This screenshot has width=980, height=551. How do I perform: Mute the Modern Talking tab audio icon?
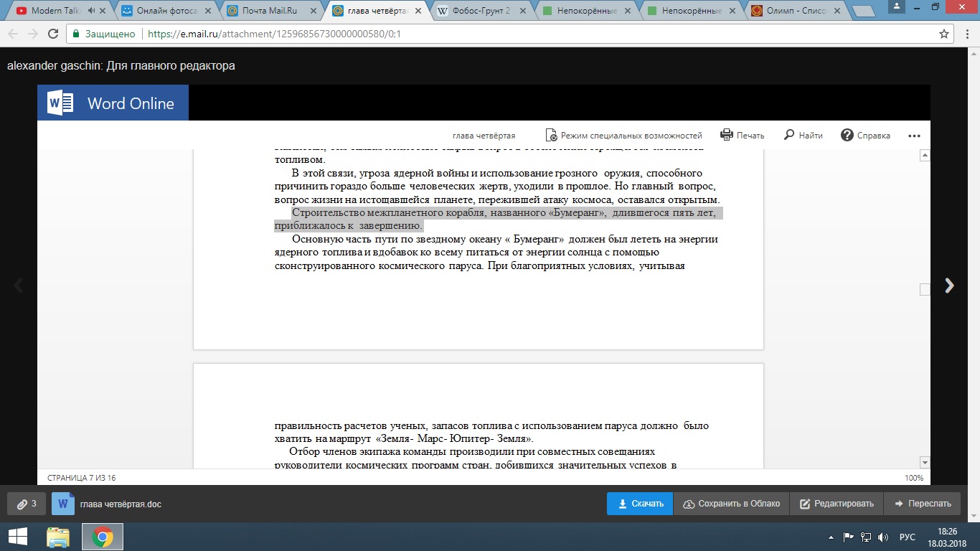[91, 11]
